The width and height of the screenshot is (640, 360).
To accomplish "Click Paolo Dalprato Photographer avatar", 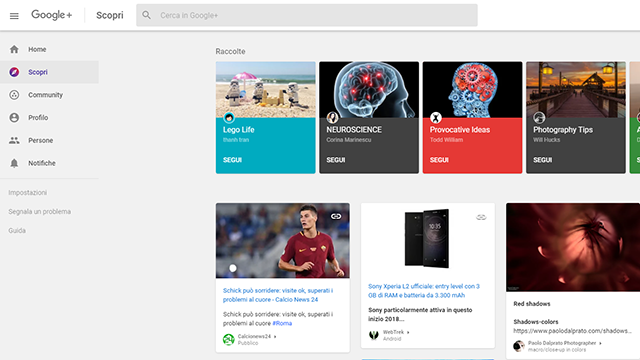I will click(x=519, y=346).
